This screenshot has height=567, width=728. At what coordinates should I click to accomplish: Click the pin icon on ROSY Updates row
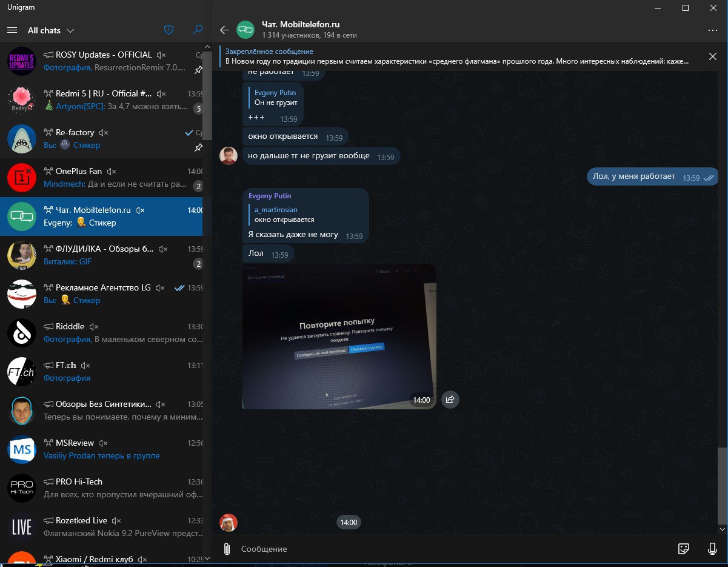[x=198, y=70]
